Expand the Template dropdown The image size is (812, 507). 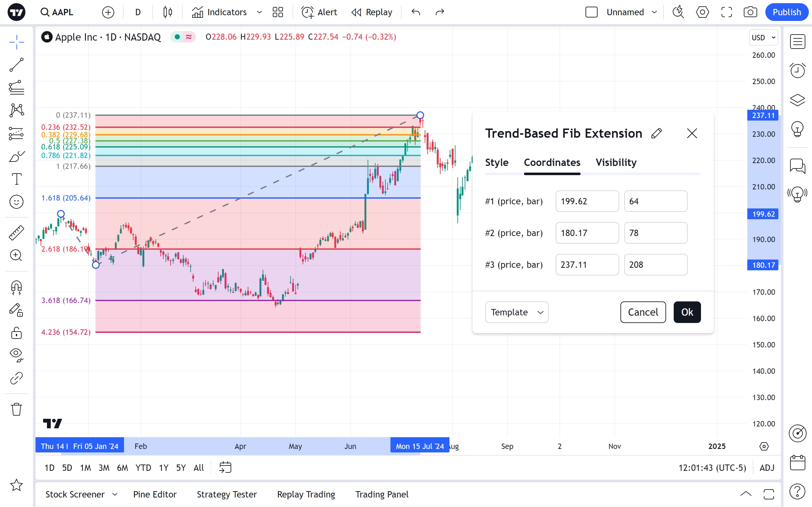point(516,312)
